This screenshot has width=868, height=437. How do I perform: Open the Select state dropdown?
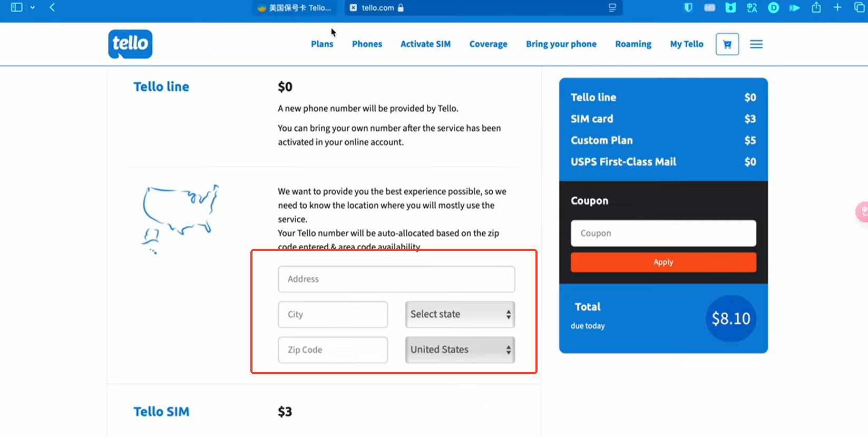460,314
